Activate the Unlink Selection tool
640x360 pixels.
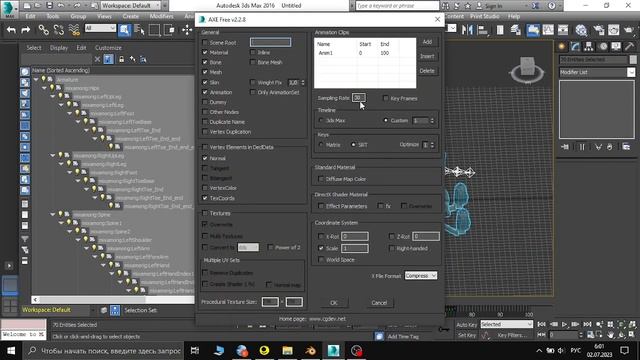coord(59,30)
